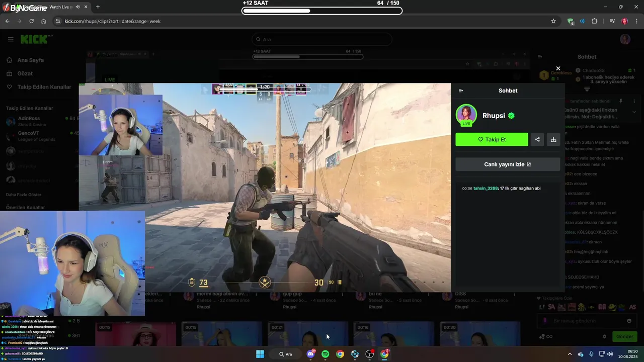Viewport: 644px width, 362px height.
Task: Open browser home page
Action: click(x=44, y=21)
